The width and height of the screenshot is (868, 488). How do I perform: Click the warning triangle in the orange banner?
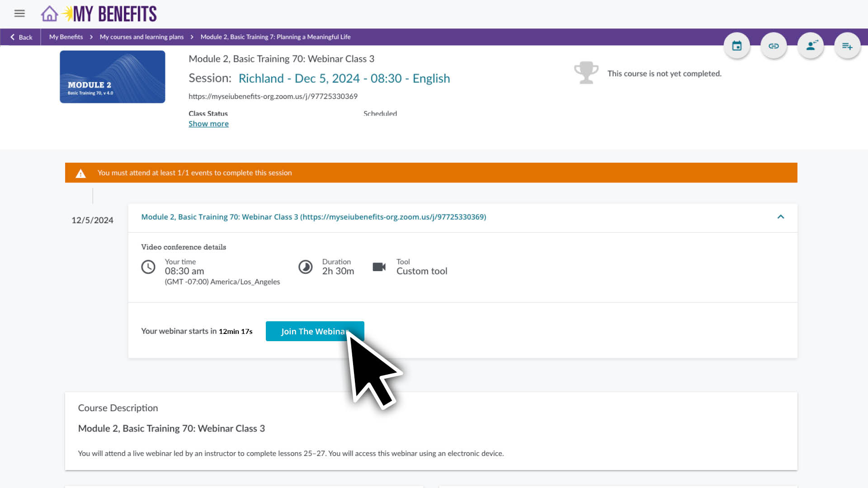(x=80, y=173)
